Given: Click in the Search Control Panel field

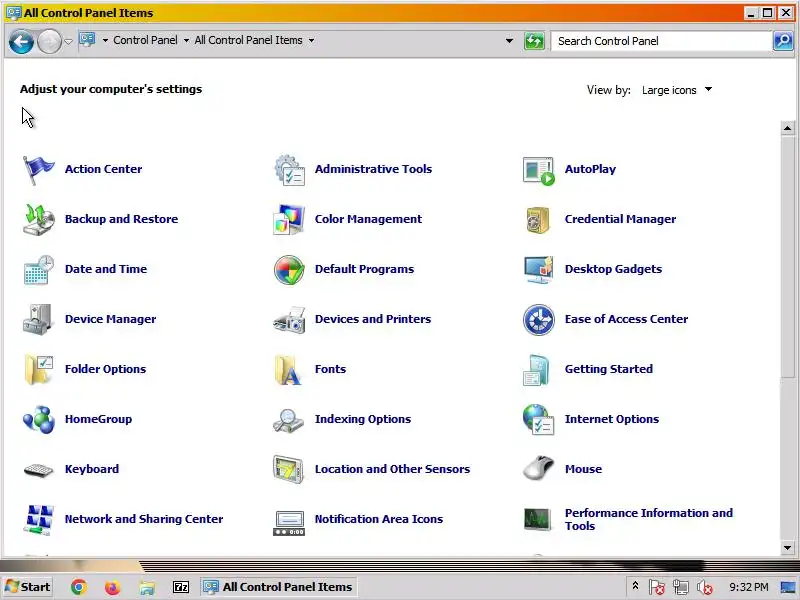Looking at the screenshot, I should [661, 41].
